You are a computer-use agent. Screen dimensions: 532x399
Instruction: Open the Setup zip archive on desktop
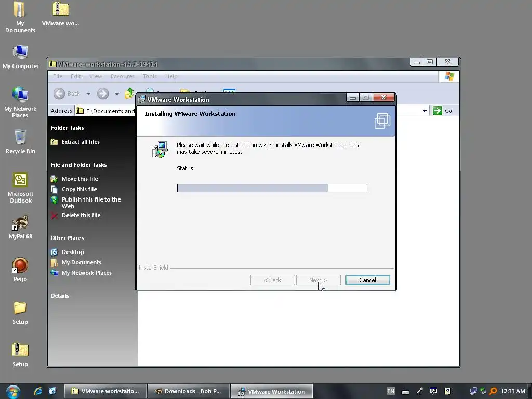(20, 355)
